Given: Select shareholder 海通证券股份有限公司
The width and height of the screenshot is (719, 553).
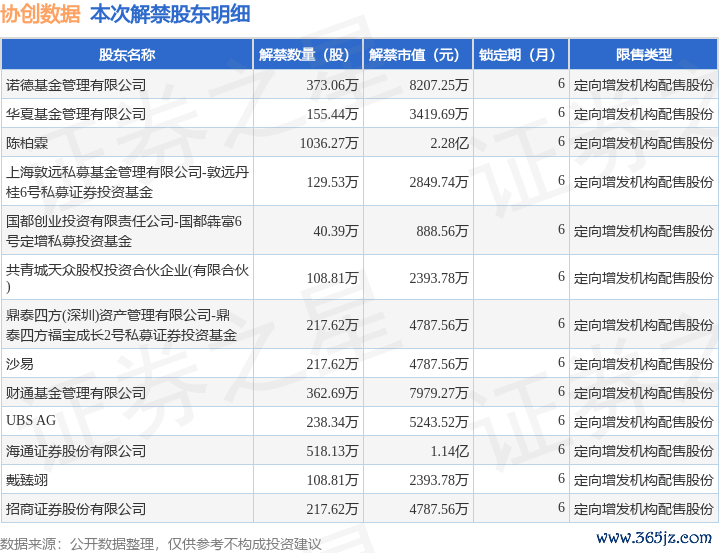Looking at the screenshot, I should click(76, 451).
